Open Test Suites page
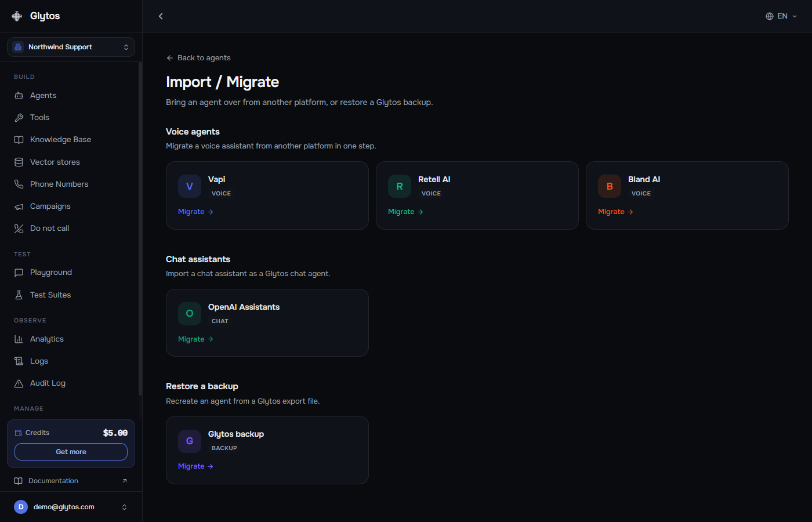This screenshot has height=522, width=812. pos(71,295)
